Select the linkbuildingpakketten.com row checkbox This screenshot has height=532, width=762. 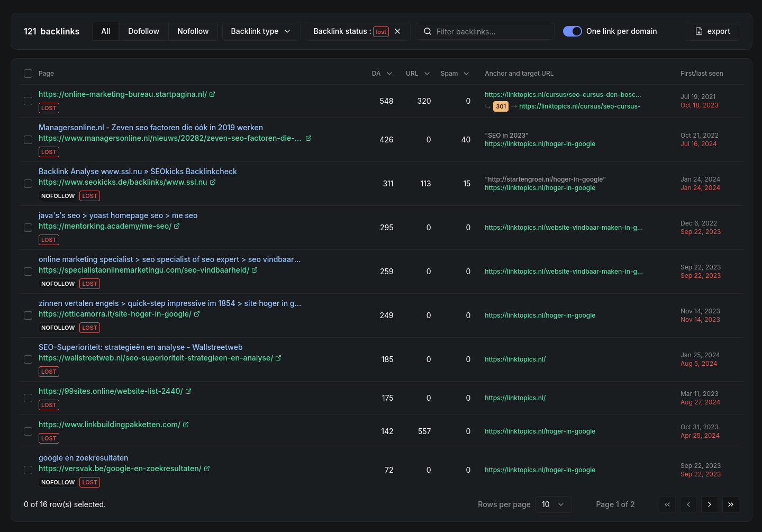28,431
